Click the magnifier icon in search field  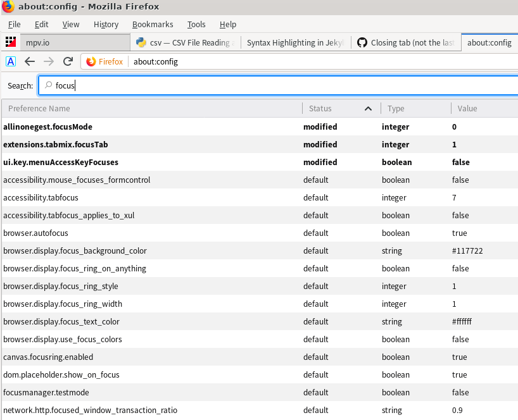point(49,85)
